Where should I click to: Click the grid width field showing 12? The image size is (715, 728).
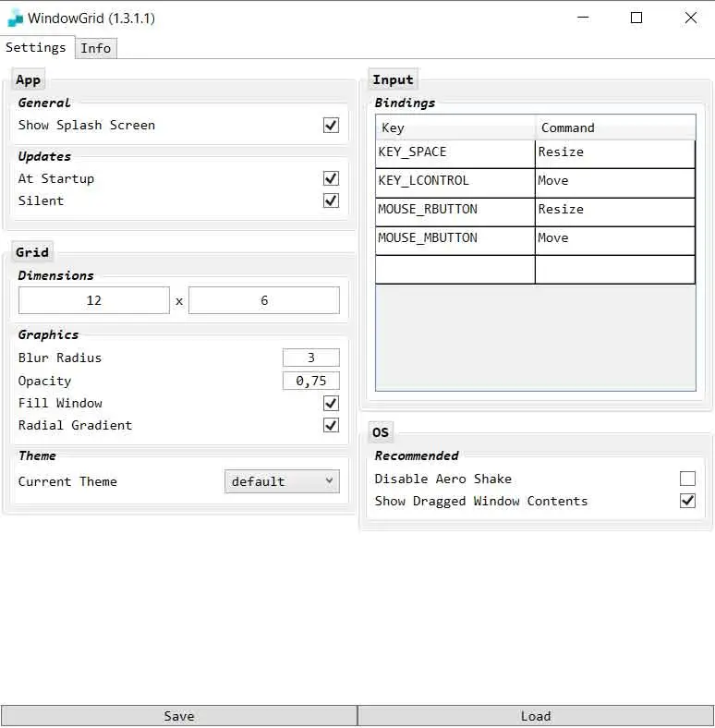pos(94,300)
